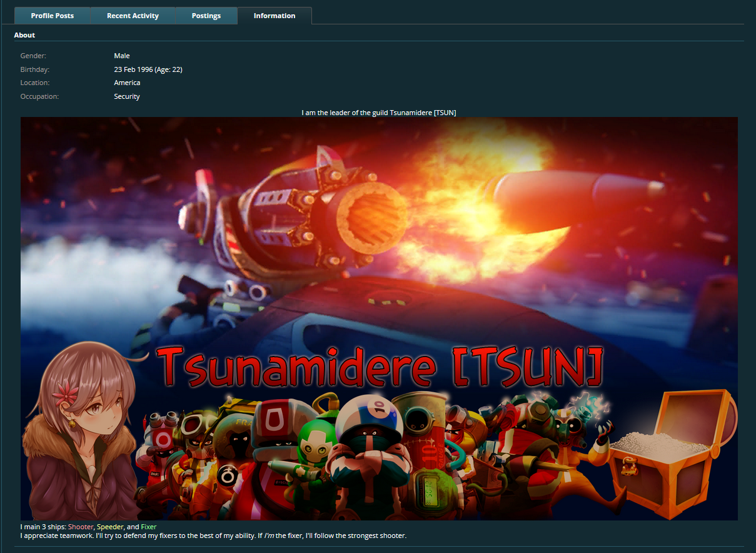Click the occupation value Security

click(x=127, y=96)
